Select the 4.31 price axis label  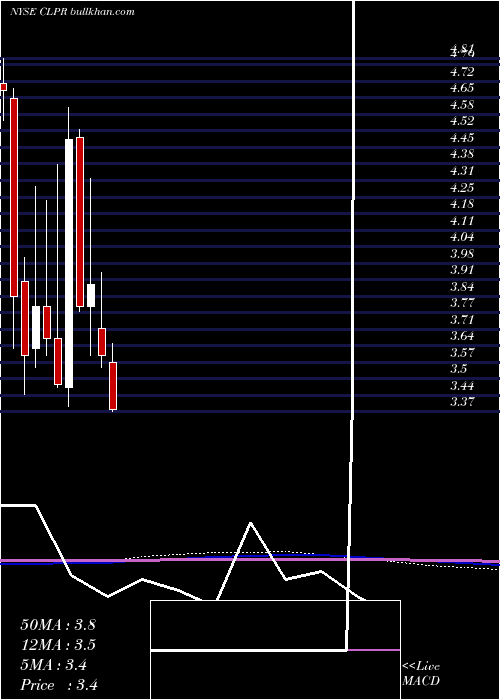[x=462, y=171]
